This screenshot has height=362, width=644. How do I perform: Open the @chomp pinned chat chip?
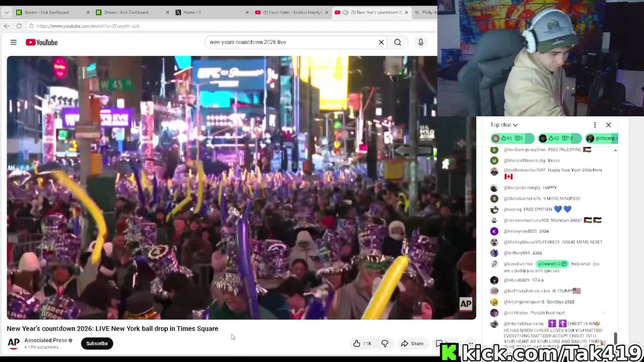click(x=601, y=138)
